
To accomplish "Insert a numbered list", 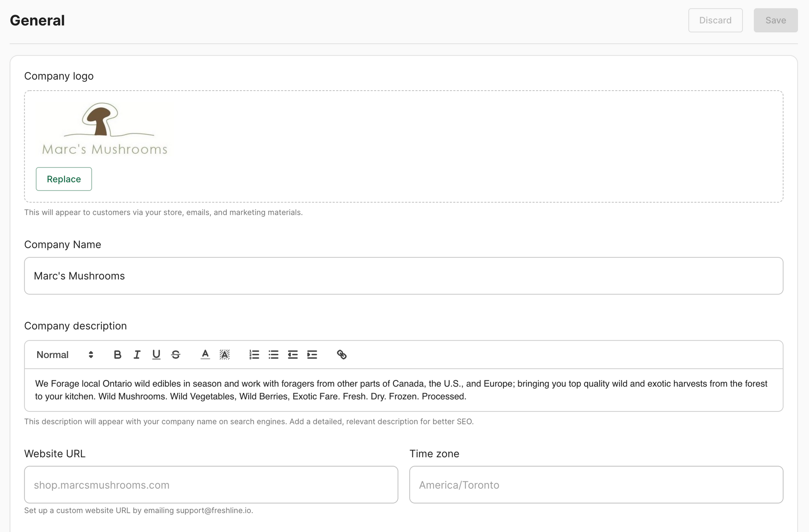I will pos(254,355).
